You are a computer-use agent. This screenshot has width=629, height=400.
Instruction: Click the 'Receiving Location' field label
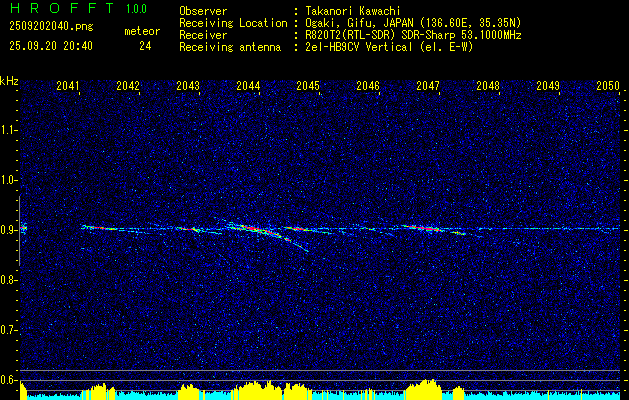click(x=233, y=23)
